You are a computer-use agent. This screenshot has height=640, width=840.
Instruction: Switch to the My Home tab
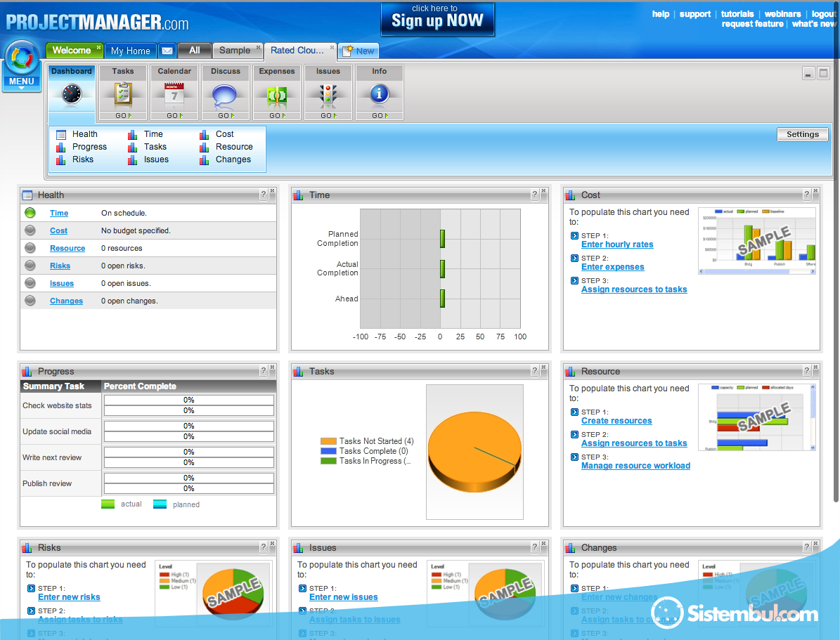130,51
